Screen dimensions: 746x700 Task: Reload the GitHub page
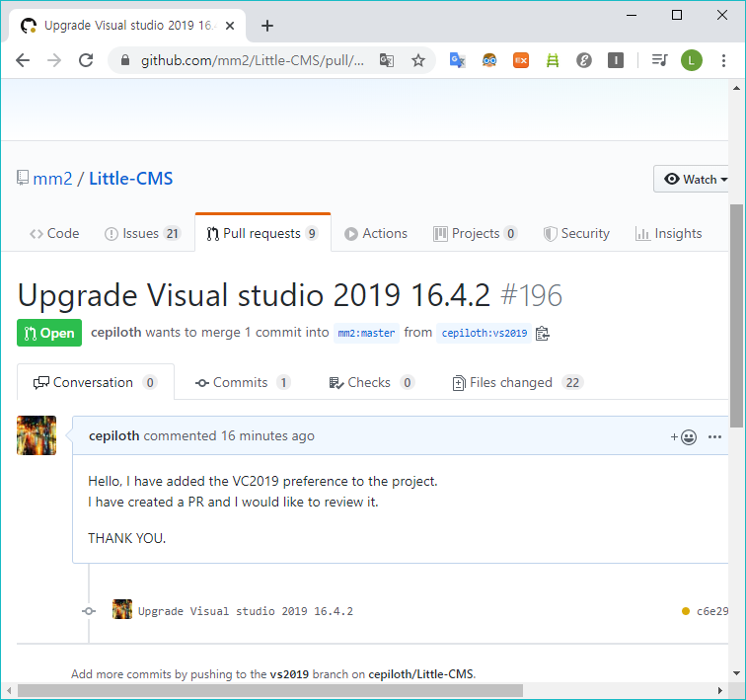coord(86,60)
